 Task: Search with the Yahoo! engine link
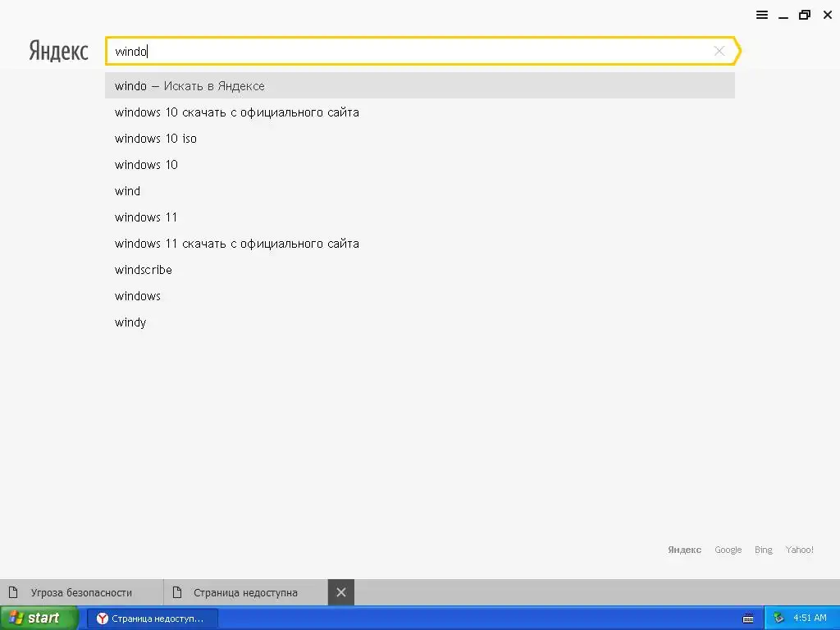coord(799,550)
